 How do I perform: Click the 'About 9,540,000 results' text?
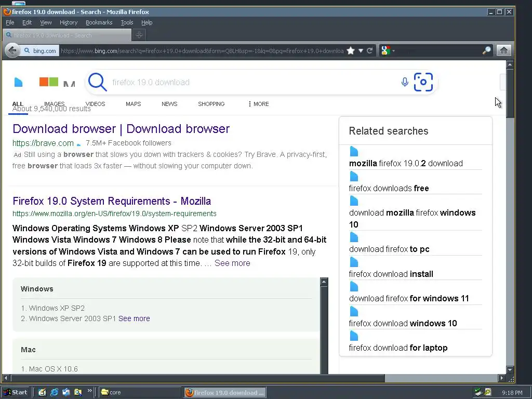[x=51, y=109]
